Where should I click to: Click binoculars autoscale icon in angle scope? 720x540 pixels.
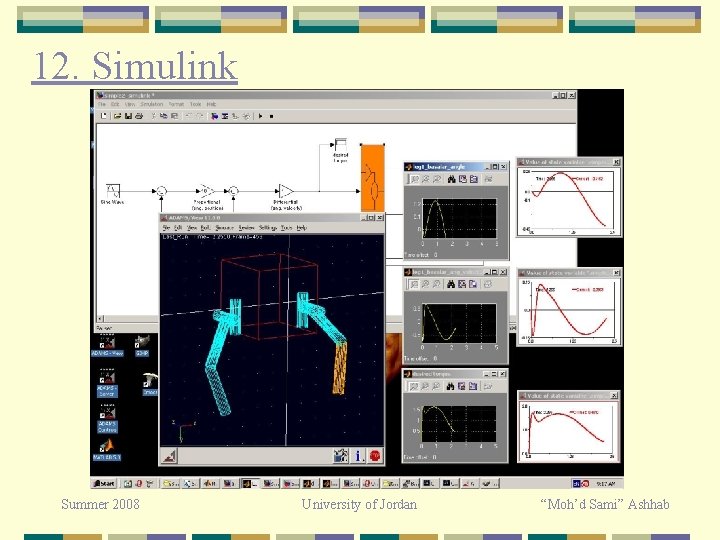(x=451, y=179)
